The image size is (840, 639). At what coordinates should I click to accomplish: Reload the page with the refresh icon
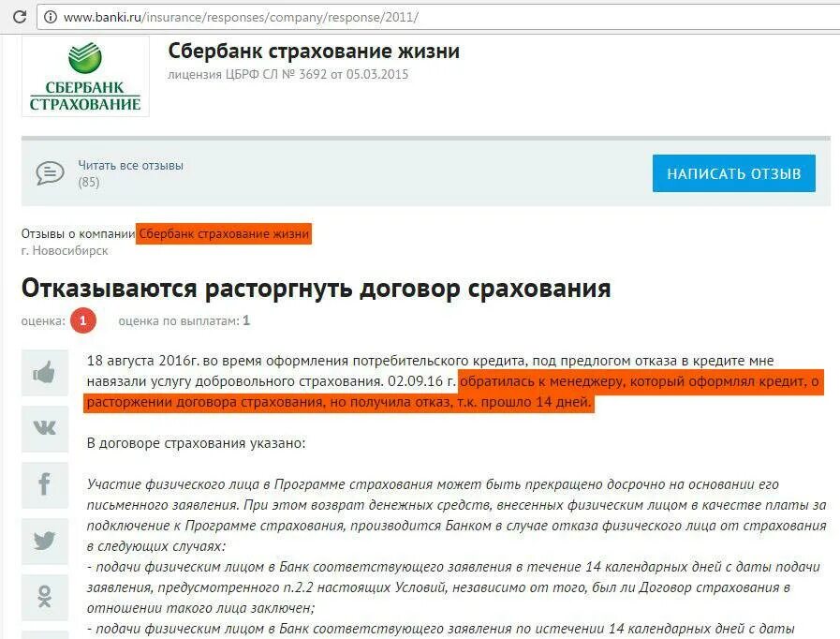[20, 17]
